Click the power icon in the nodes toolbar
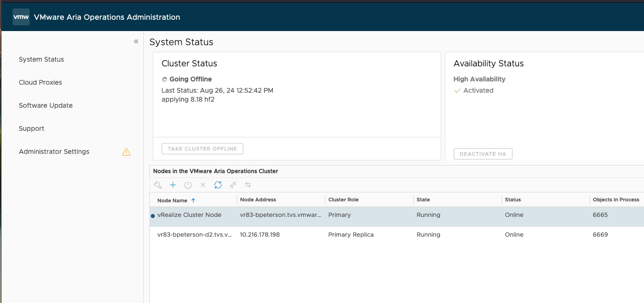Screen dimensions: 644x303 point(187,185)
